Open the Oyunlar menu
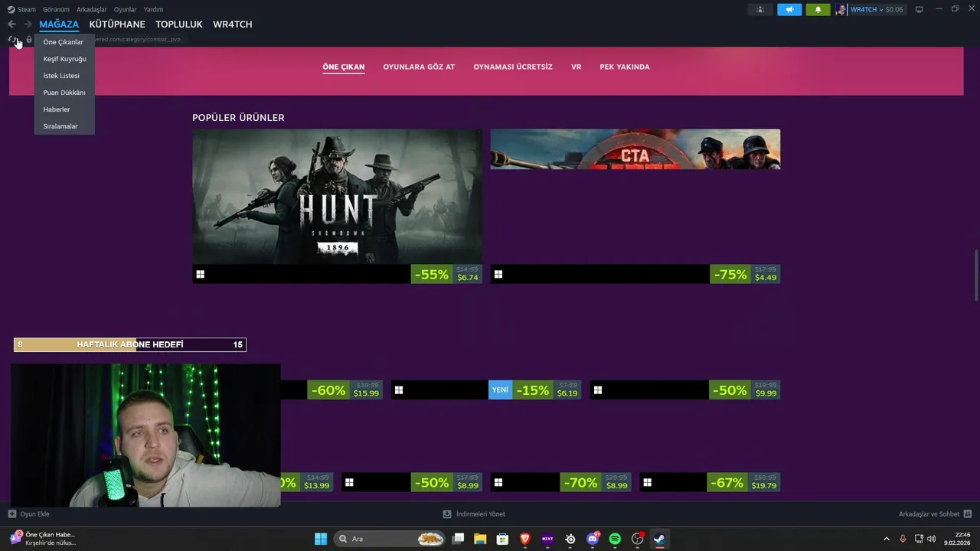This screenshot has height=551, width=980. click(126, 9)
